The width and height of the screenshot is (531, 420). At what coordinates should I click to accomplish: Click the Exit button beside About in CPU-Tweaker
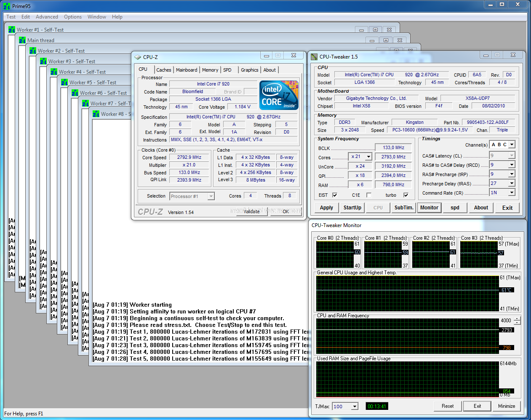tap(507, 208)
